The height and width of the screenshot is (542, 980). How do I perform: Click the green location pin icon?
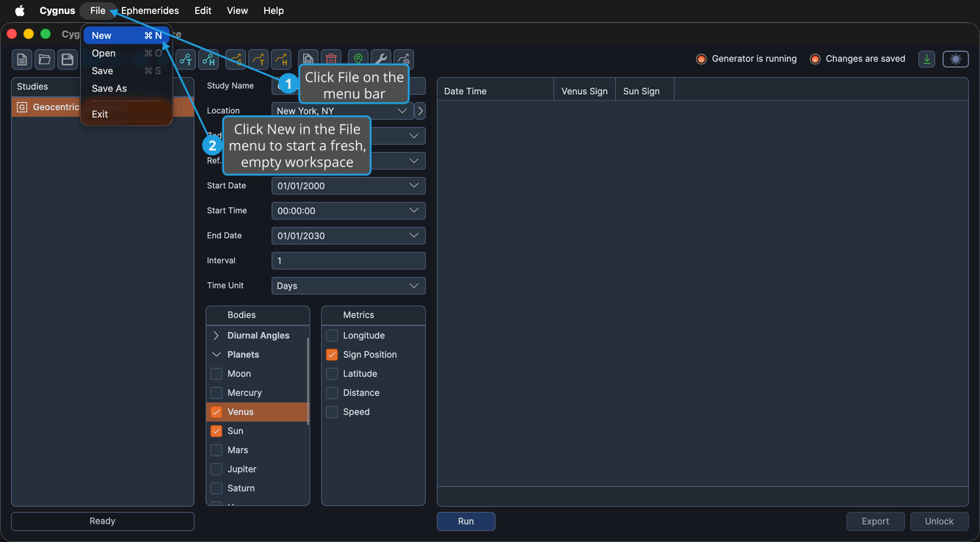point(358,59)
